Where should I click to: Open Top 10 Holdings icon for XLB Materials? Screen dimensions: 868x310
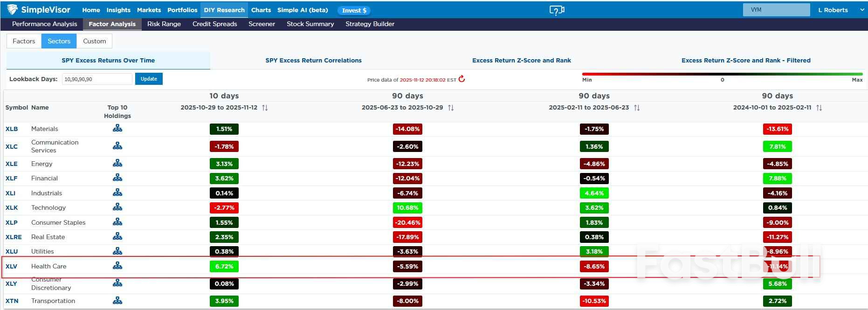(117, 128)
